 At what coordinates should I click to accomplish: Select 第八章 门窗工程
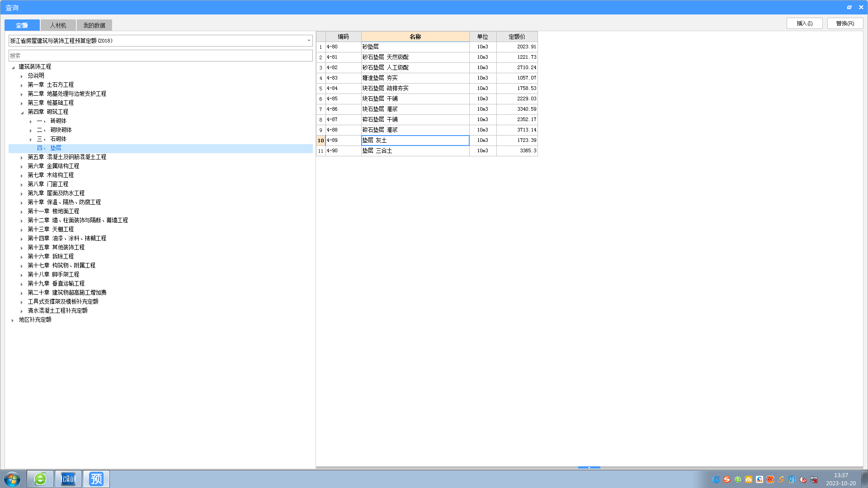point(48,184)
